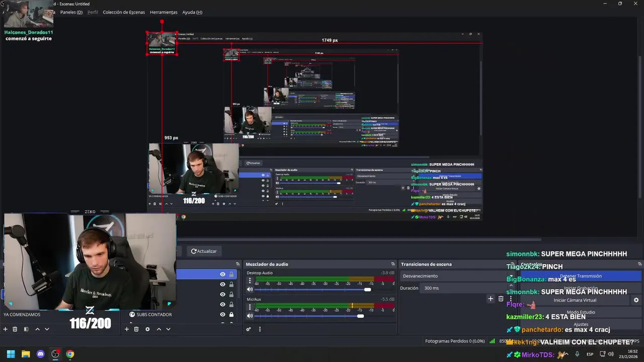644x362 pixels.
Task: Lock the highlighted source row
Action: point(231,274)
